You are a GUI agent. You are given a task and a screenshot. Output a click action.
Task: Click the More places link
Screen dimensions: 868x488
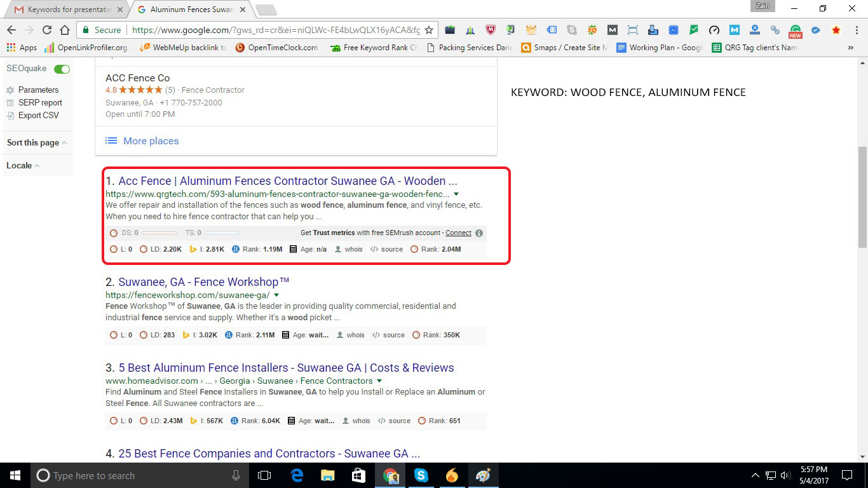click(151, 141)
